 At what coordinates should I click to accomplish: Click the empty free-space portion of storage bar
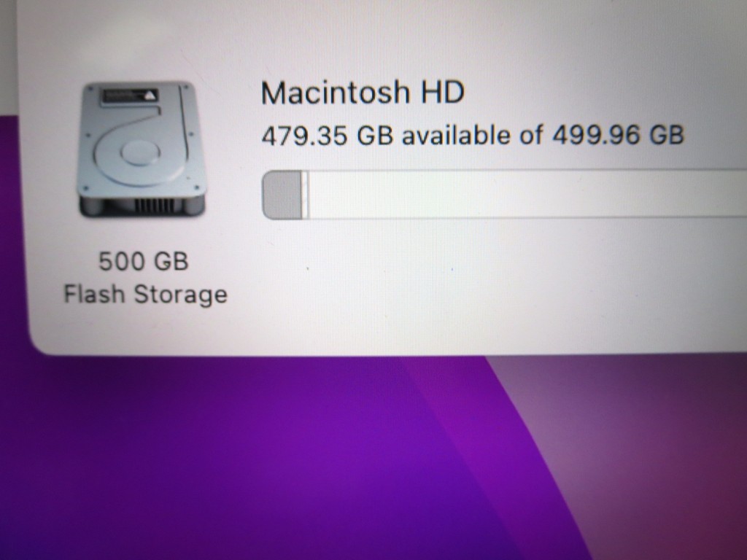coord(528,194)
